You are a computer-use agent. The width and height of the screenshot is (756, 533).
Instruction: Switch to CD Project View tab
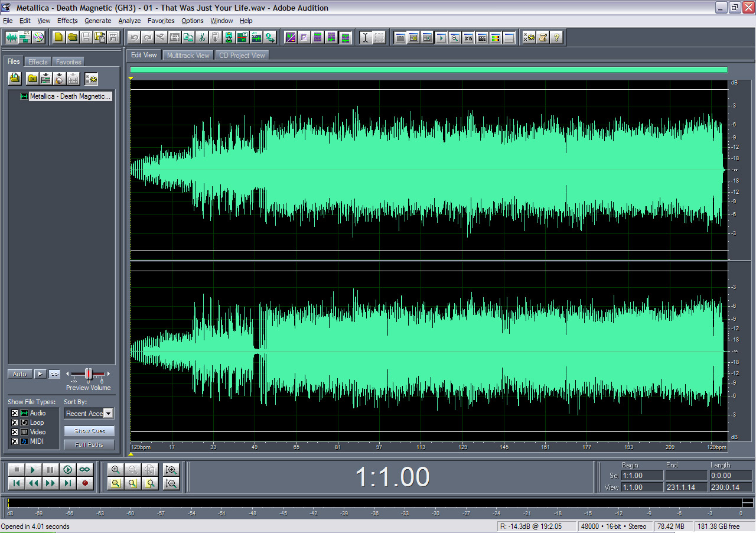(x=242, y=56)
